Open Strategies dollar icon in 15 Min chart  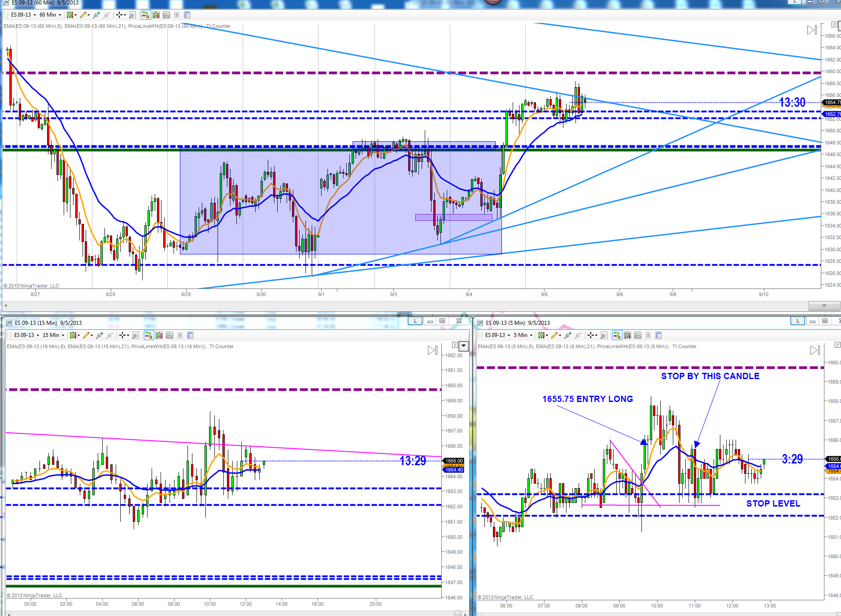180,335
